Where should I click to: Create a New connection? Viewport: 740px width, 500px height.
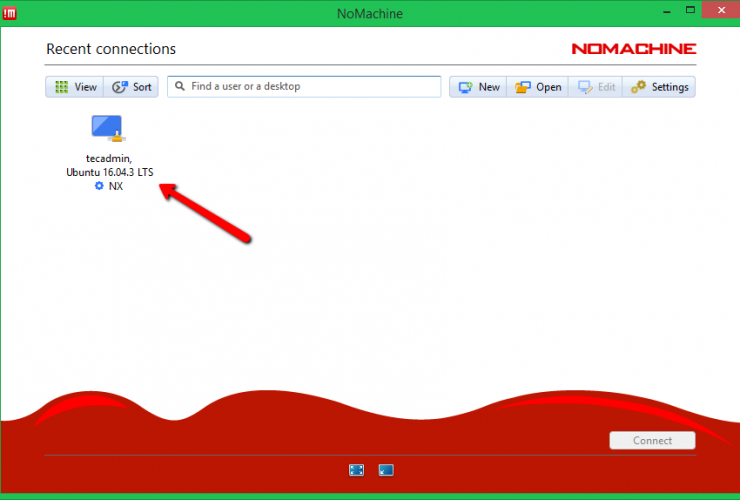tap(478, 87)
